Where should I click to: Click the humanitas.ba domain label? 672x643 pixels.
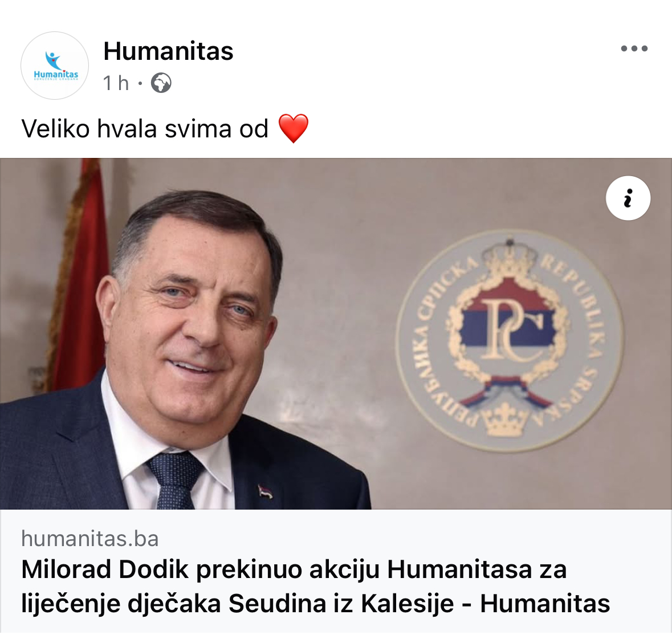coord(90,539)
